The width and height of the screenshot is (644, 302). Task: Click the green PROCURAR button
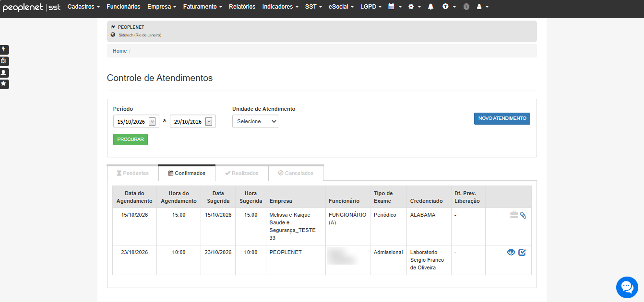[131, 139]
